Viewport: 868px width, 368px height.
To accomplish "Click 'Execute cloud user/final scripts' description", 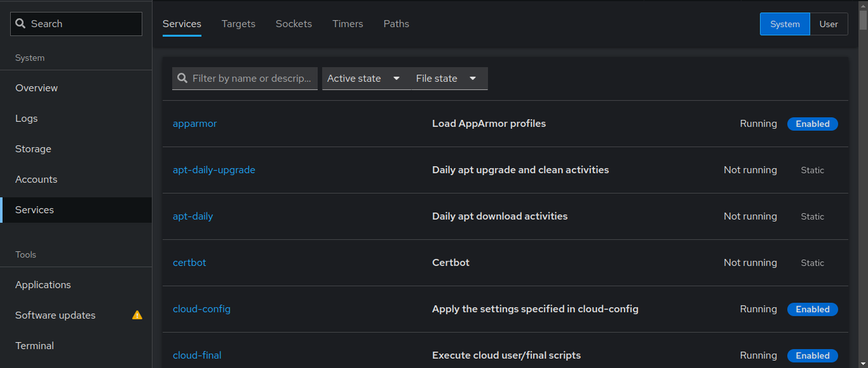I will tap(507, 355).
